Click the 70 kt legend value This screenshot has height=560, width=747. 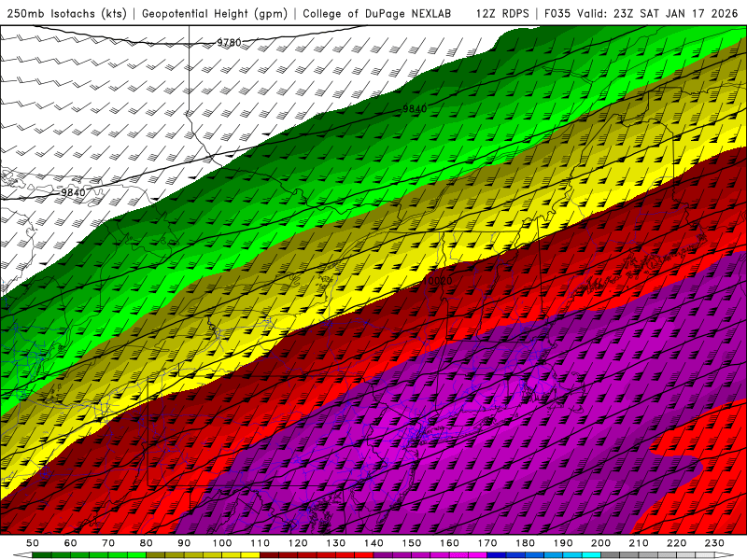[x=108, y=543]
